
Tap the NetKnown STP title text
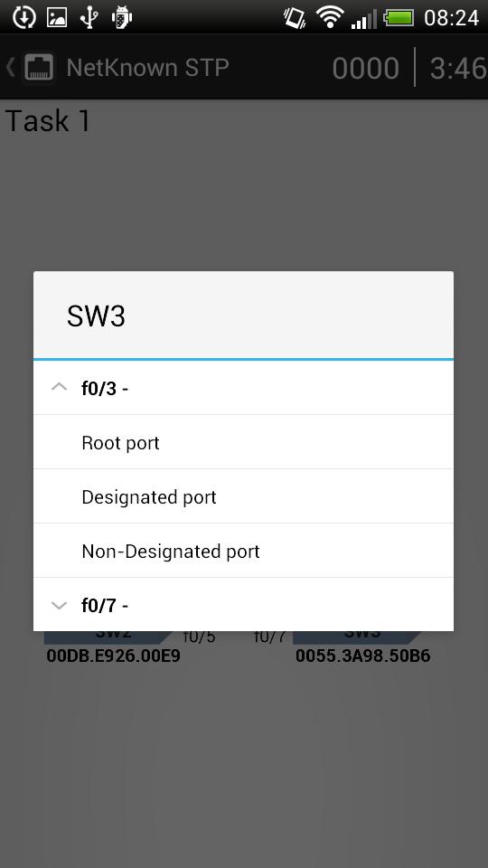147,68
